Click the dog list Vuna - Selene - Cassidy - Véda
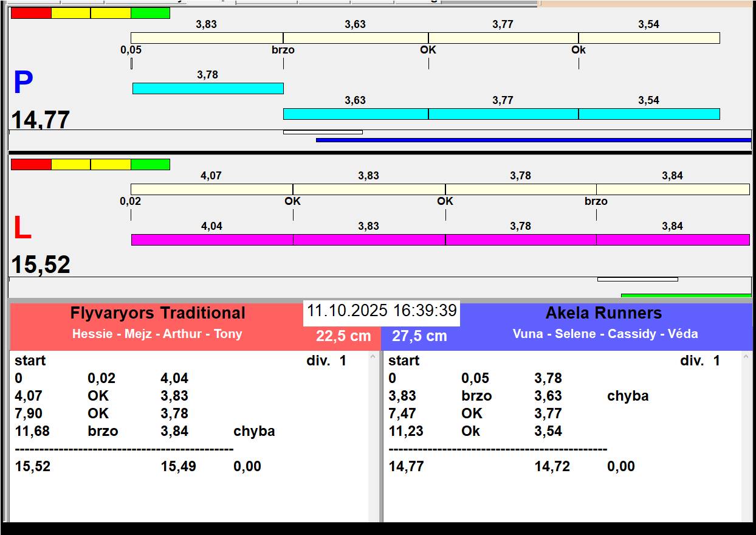This screenshot has width=756, height=535. coord(605,334)
